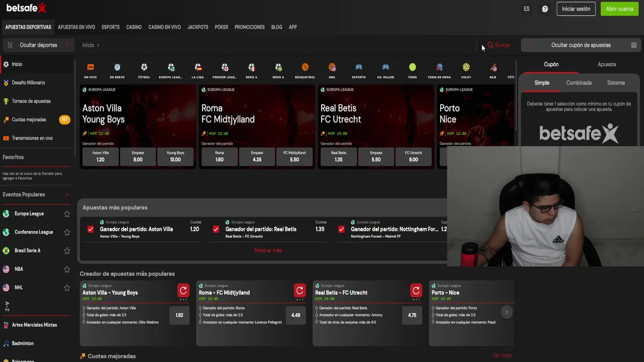This screenshot has height=362, width=644.
Task: Go to Inicio breadcrumb
Action: pyautogui.click(x=88, y=45)
